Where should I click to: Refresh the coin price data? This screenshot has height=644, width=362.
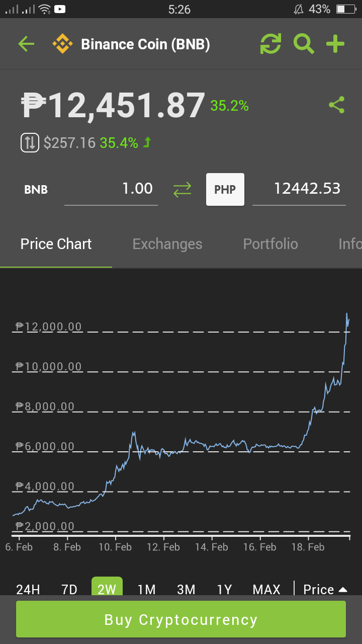(x=270, y=44)
